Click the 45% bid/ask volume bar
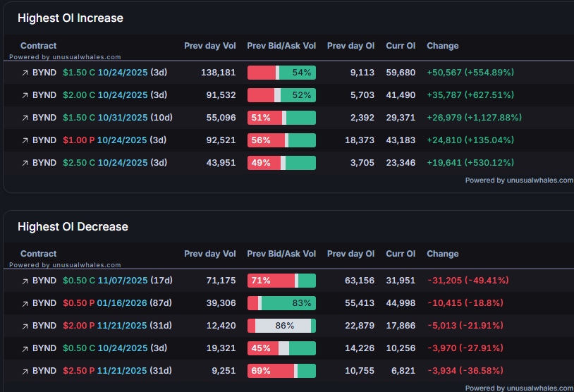 (x=281, y=348)
